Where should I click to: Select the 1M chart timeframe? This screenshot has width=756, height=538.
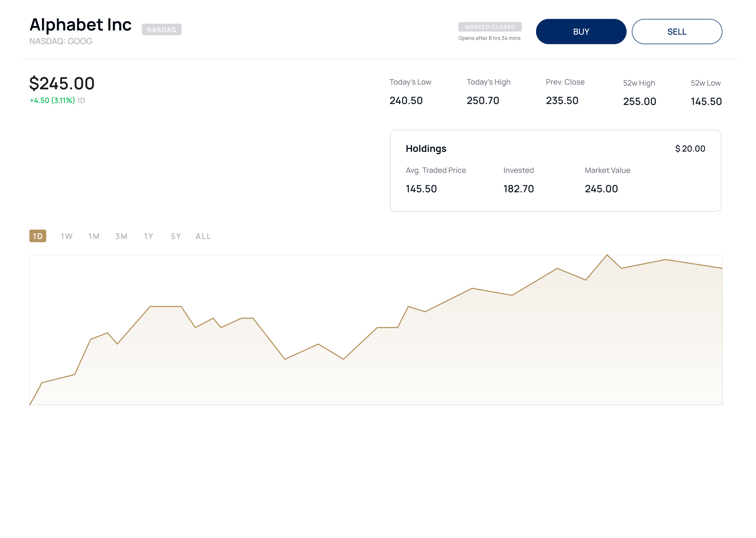[94, 236]
